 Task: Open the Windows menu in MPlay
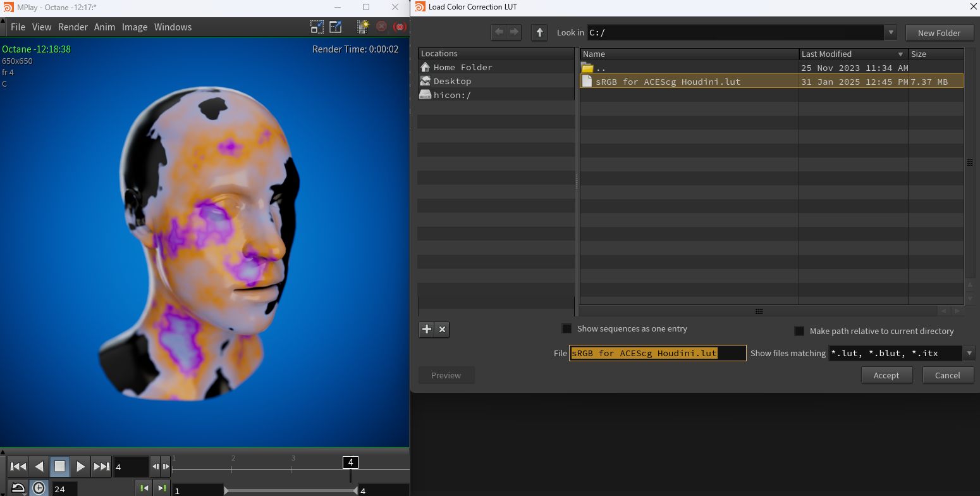(173, 27)
